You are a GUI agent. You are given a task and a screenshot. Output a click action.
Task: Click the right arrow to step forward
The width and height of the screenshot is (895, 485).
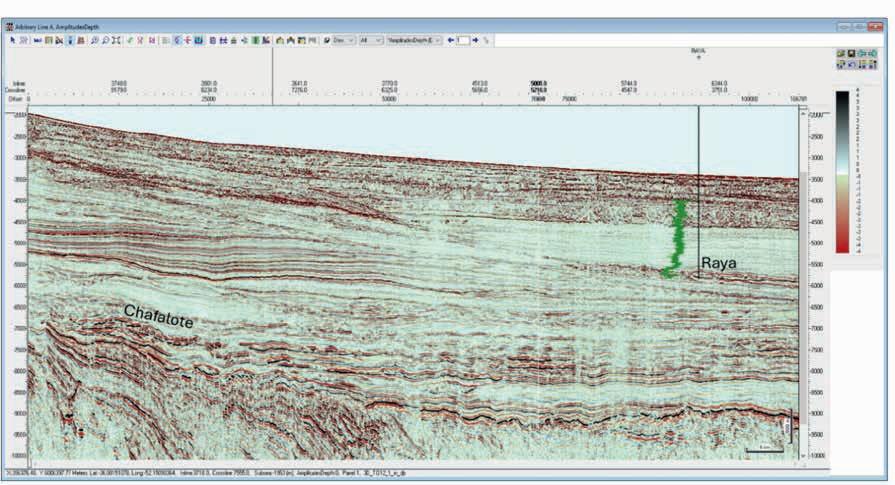475,40
